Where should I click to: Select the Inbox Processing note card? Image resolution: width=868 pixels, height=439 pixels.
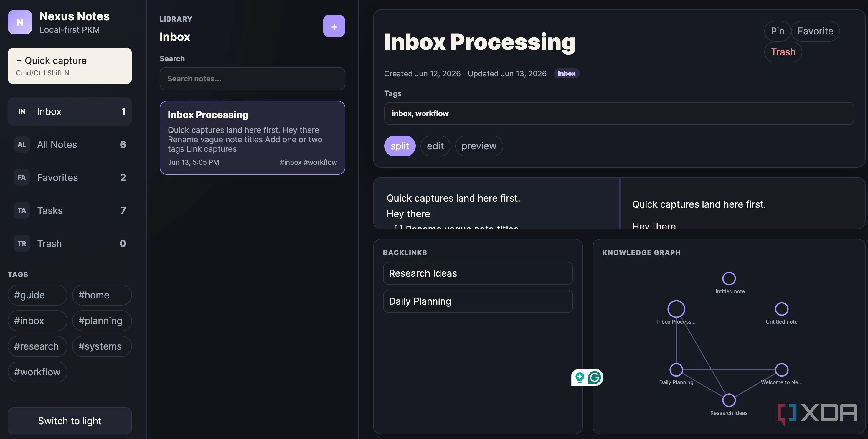coord(252,138)
